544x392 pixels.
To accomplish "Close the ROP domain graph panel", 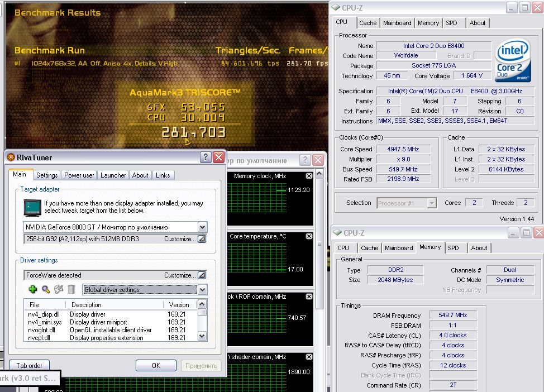I will pos(309,297).
